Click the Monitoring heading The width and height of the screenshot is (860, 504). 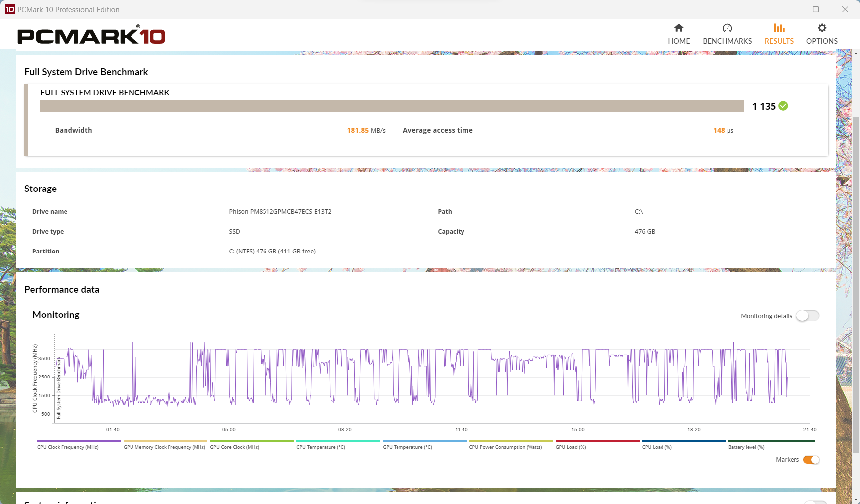click(x=56, y=315)
